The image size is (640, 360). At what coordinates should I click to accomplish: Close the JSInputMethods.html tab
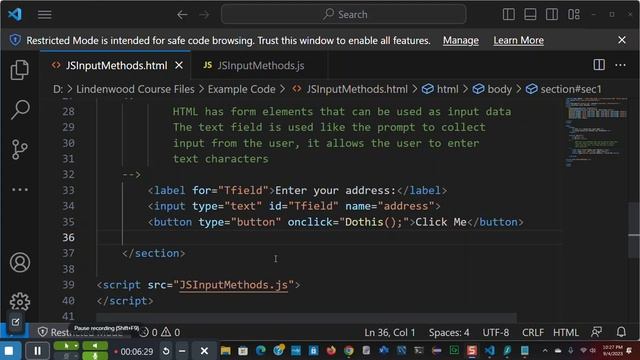179,65
